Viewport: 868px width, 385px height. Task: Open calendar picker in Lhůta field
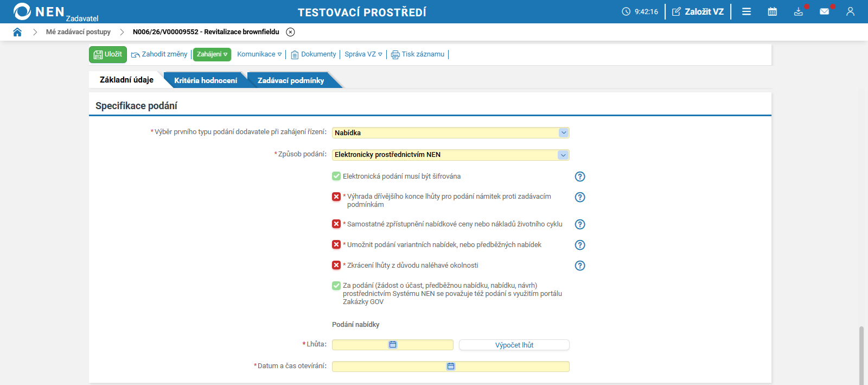(x=393, y=345)
